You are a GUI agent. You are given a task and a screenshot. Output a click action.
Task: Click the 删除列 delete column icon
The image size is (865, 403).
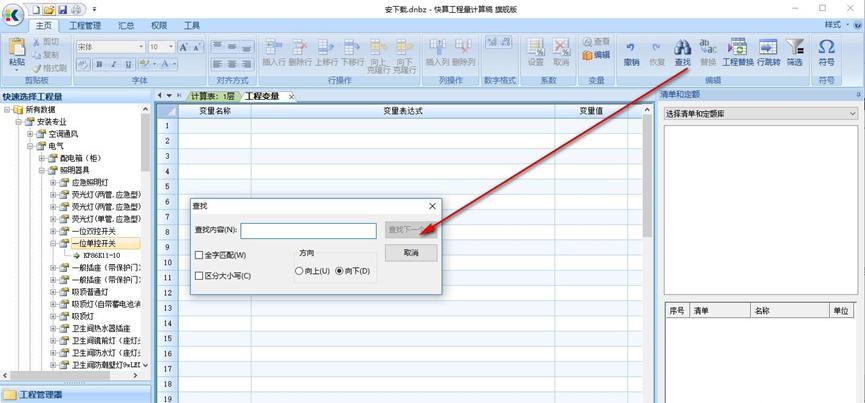tap(463, 53)
